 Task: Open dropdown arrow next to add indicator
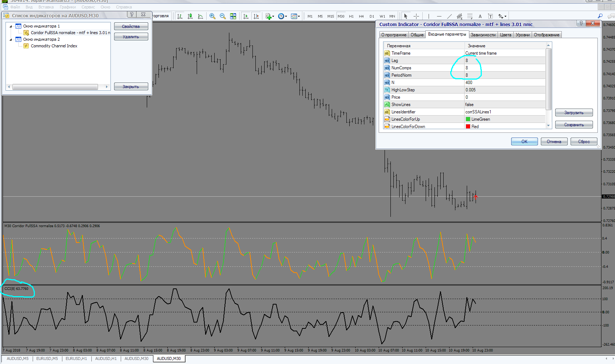273,16
